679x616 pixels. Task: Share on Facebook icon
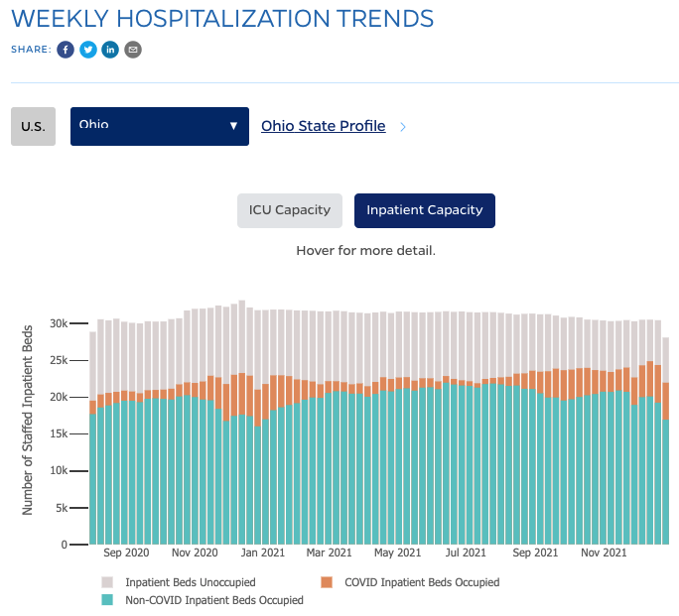66,50
